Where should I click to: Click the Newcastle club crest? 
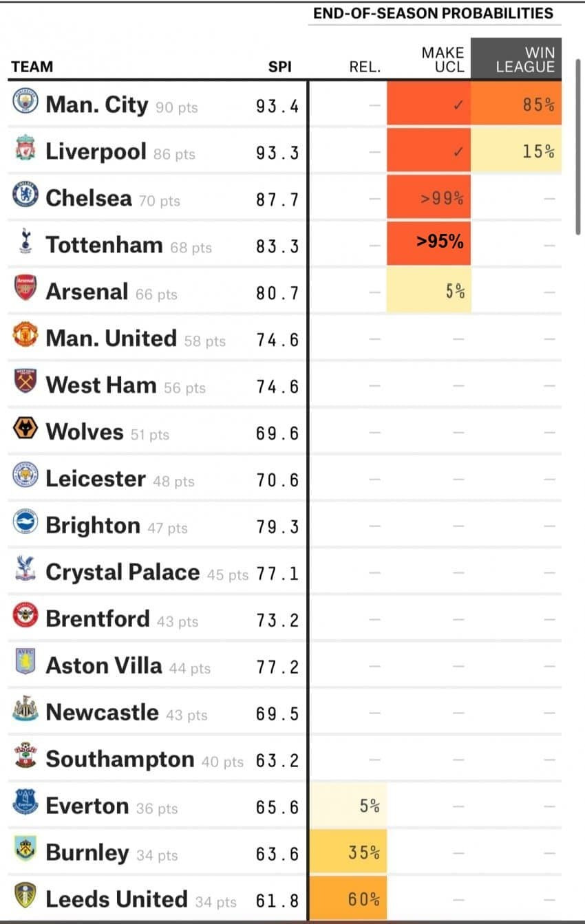point(25,711)
